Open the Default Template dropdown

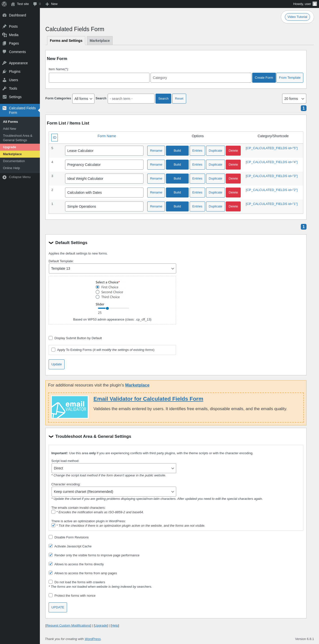point(112,268)
